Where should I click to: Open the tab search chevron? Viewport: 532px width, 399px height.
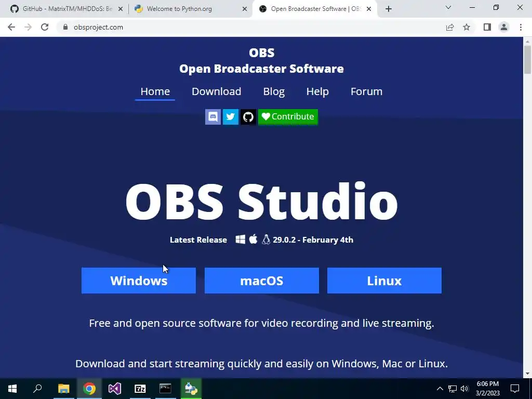pos(448,7)
